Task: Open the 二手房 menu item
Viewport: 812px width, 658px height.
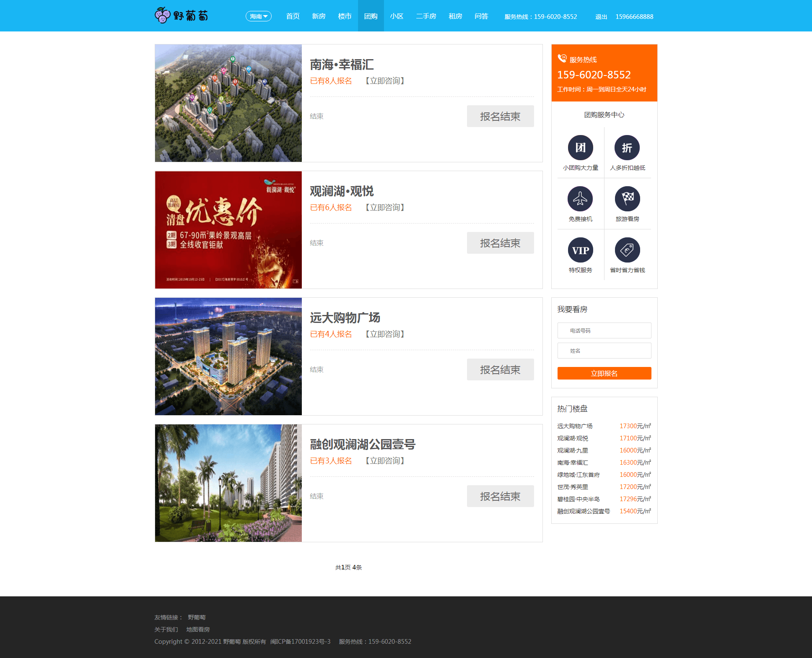Action: [x=426, y=16]
